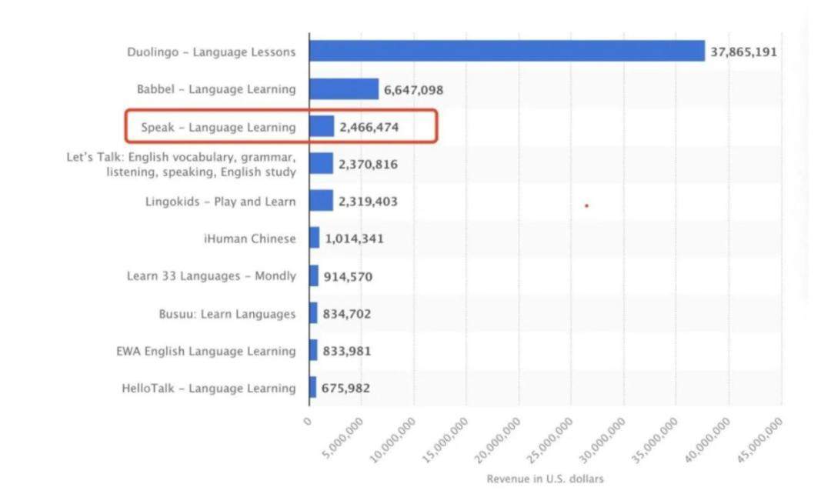Click the Duolingo revenue bar
Screen dimensions: 831x504
point(507,51)
